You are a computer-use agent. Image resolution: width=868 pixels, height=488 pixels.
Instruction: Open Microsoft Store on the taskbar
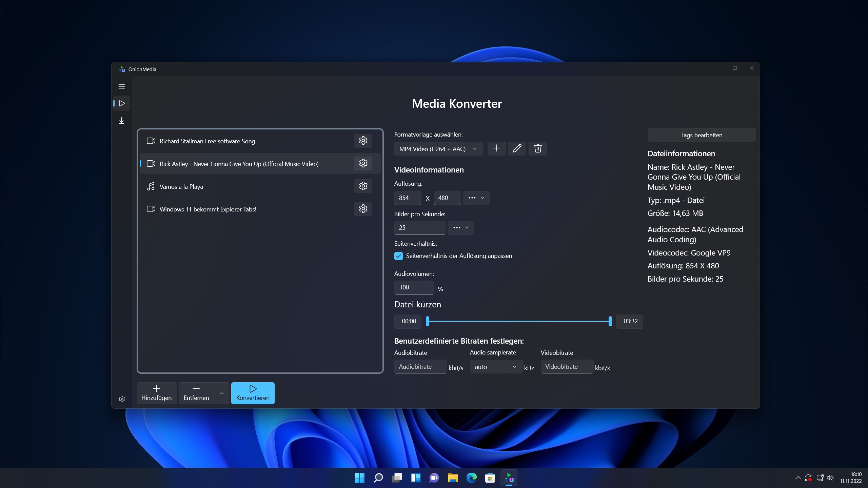tap(490, 478)
